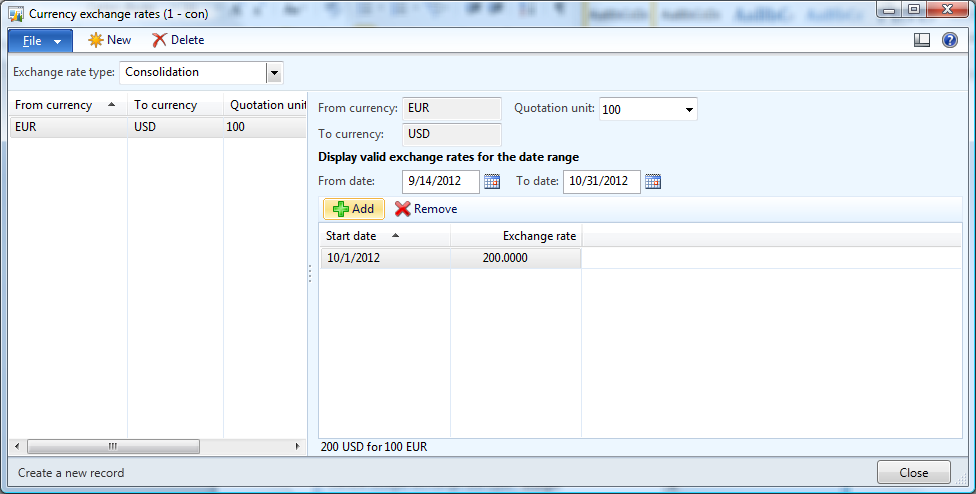This screenshot has height=494, width=976.
Task: Click the To currency column header
Action: tap(165, 105)
